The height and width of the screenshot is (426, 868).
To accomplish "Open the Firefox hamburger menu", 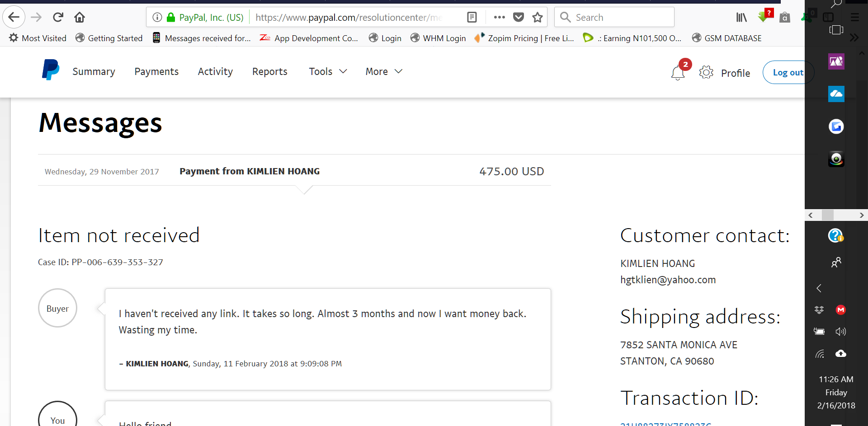I will coord(854,17).
